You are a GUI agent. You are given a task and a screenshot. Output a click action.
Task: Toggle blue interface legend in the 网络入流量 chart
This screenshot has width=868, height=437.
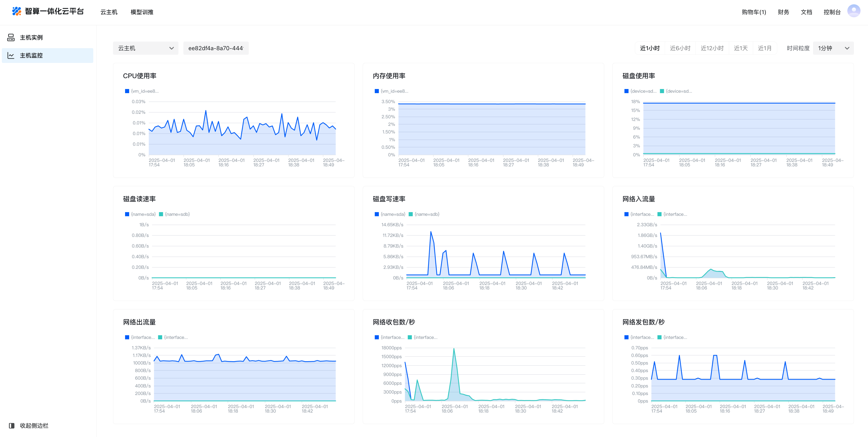[x=626, y=214]
